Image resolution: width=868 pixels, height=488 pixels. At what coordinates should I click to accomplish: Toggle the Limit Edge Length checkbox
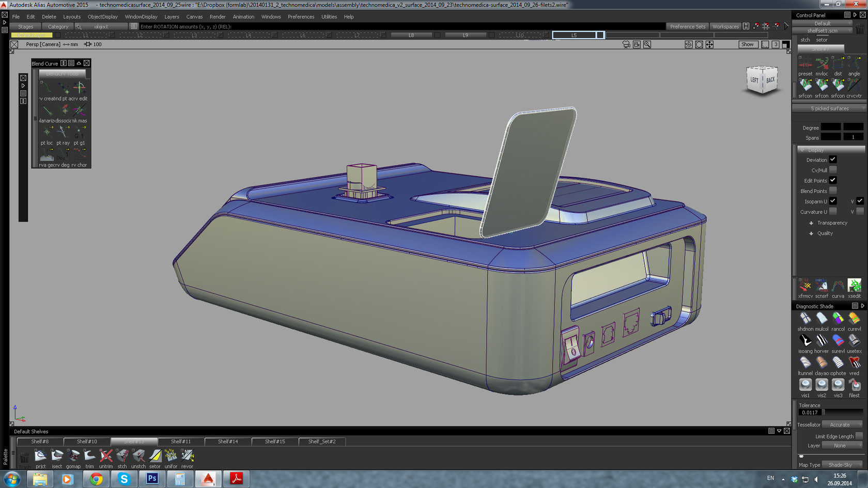pyautogui.click(x=859, y=436)
